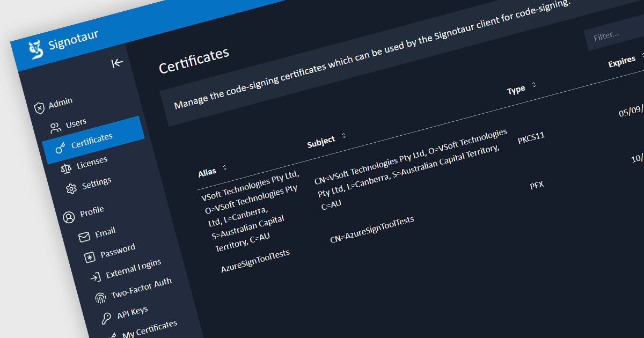
Task: Click the Admin shield icon
Action: point(39,108)
